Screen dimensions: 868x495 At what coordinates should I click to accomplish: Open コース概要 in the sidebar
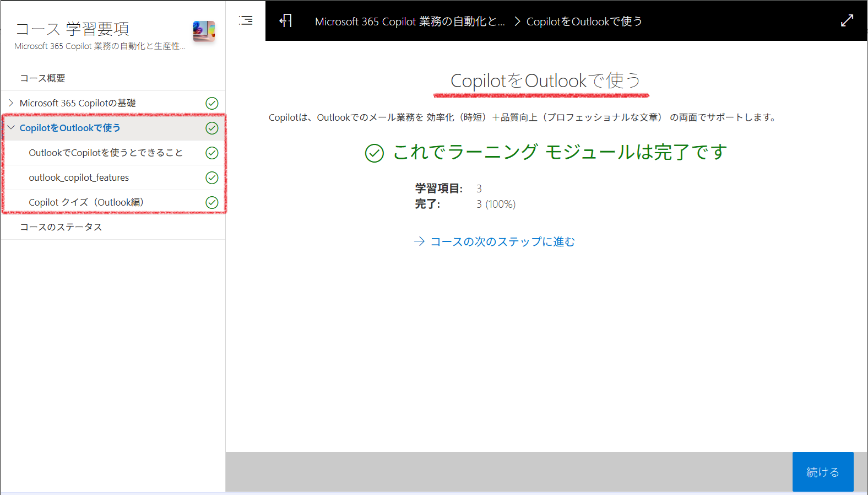tap(42, 78)
